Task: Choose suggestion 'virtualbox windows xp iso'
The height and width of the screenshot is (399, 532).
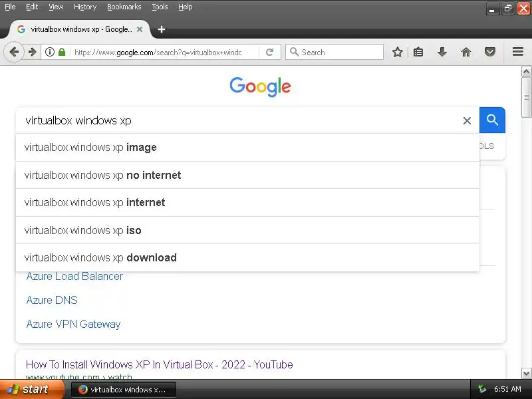Action: [x=247, y=230]
